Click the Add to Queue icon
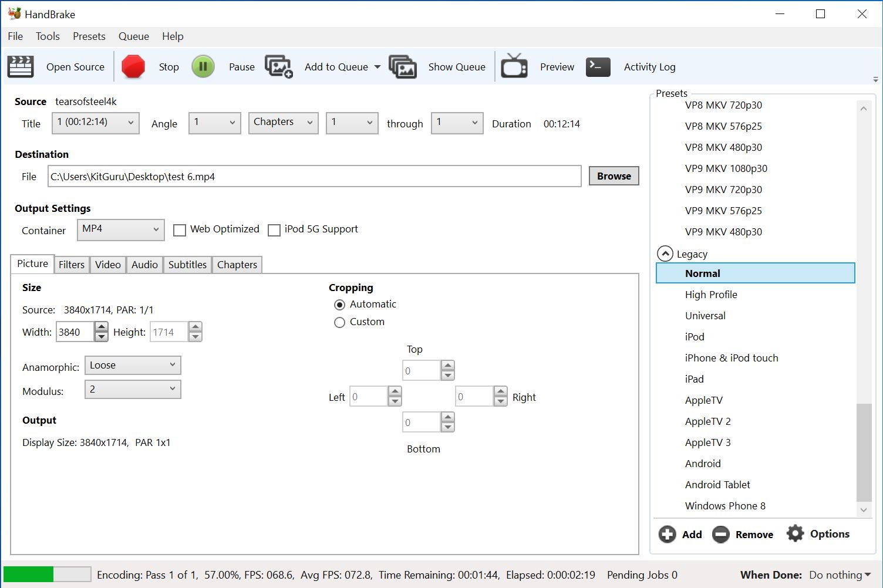 [x=278, y=67]
